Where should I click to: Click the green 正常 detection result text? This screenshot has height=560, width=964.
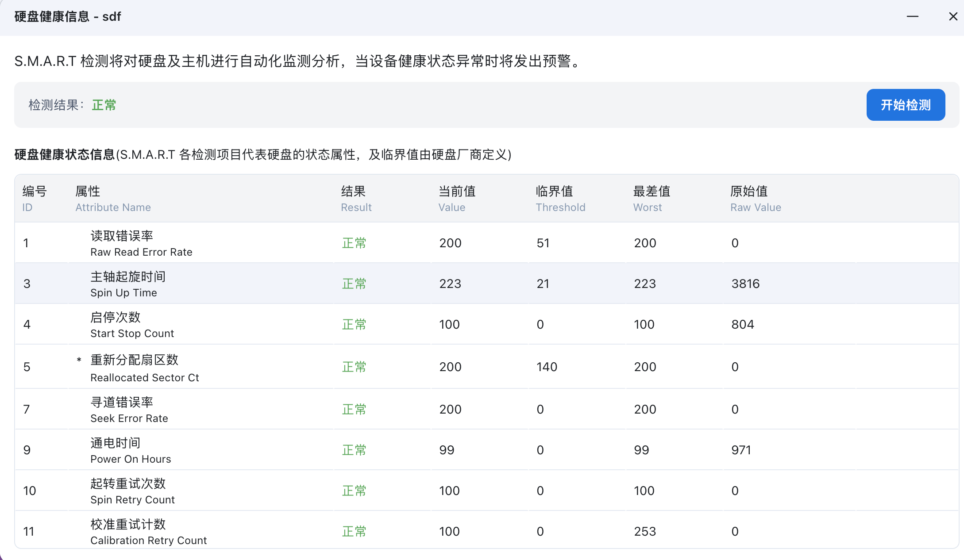pos(104,105)
